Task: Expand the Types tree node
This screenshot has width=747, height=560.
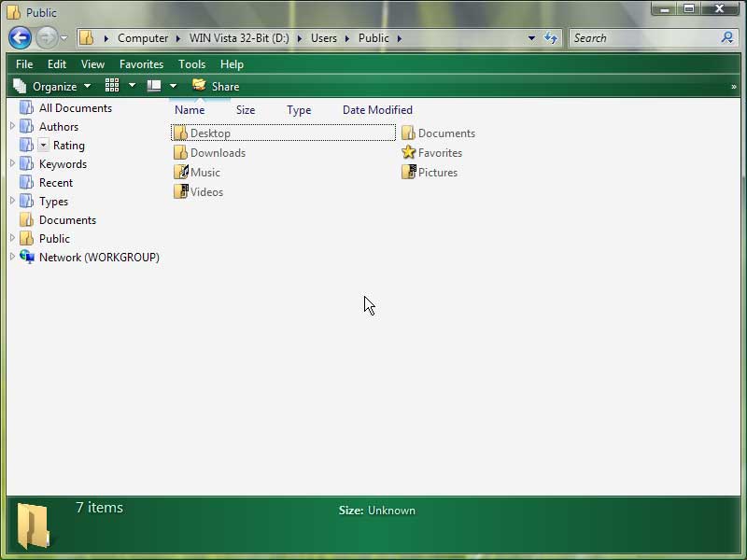Action: point(12,201)
